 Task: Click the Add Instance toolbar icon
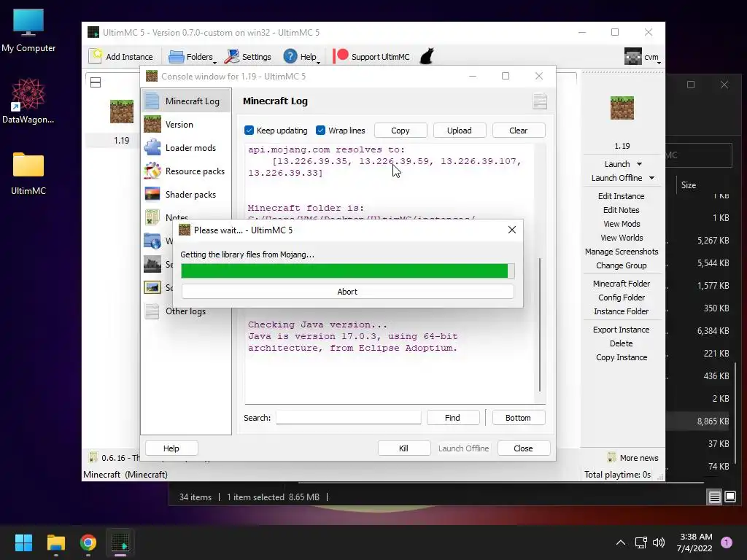coord(96,56)
